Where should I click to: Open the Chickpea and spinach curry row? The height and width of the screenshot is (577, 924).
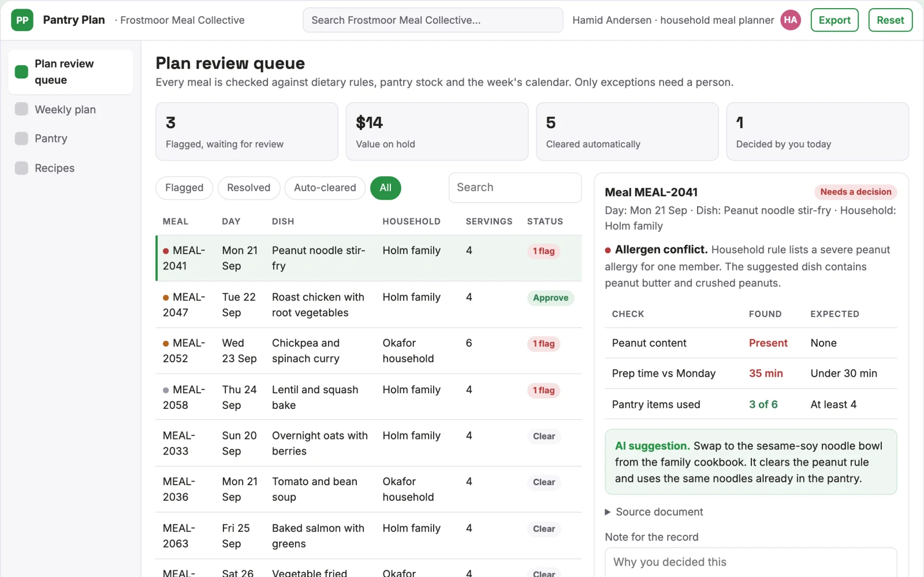pyautogui.click(x=369, y=351)
